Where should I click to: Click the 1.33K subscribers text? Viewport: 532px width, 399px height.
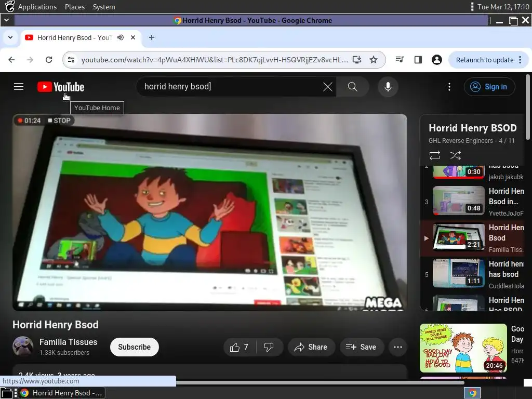coord(64,353)
